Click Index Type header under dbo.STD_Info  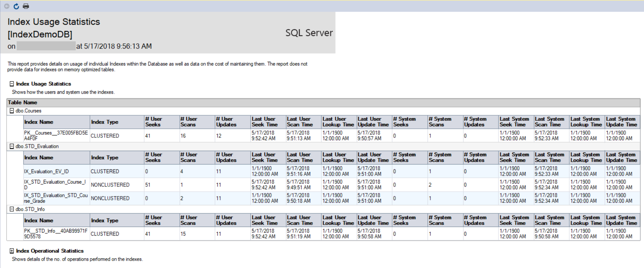pos(105,220)
